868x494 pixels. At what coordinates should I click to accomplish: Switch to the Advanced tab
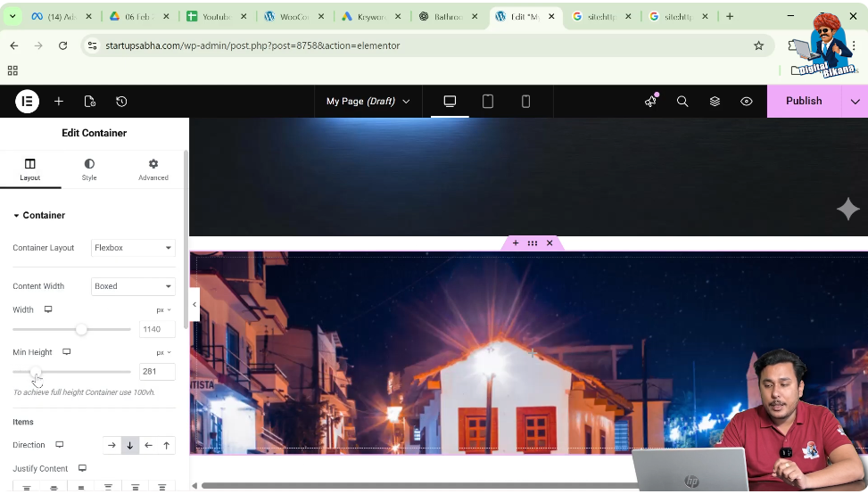[x=153, y=169]
